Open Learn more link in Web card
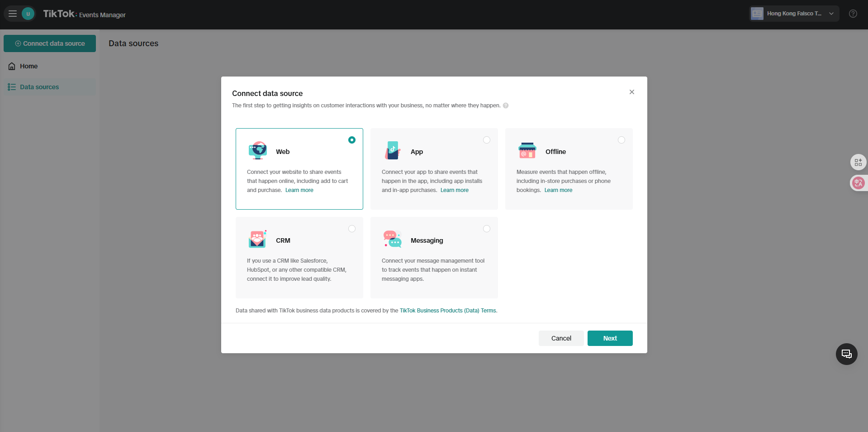868x432 pixels. click(299, 190)
